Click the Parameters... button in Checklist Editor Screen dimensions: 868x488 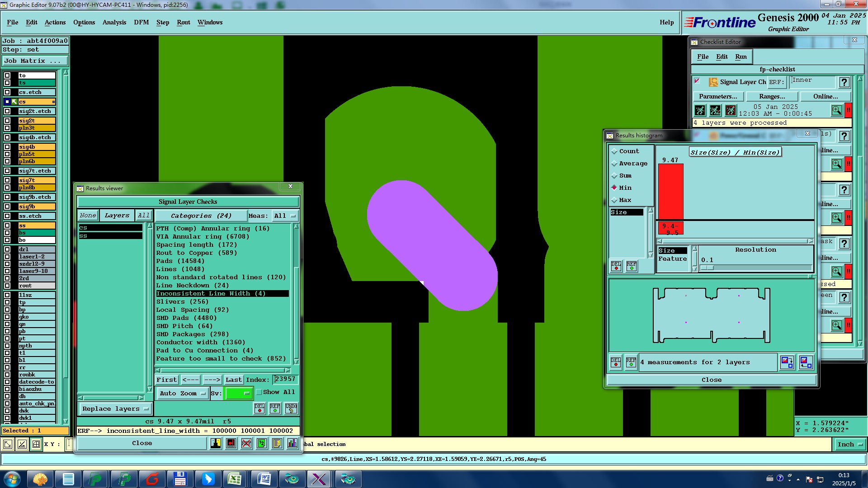click(717, 96)
